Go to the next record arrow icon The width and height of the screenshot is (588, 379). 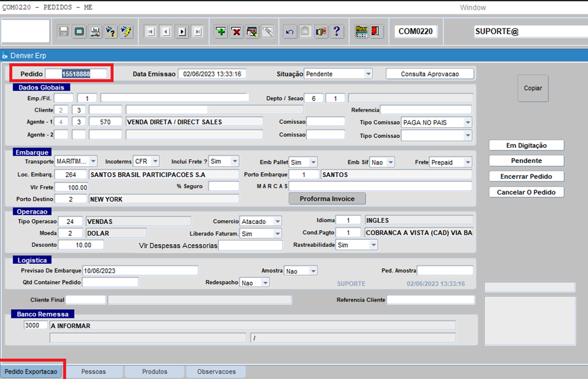tap(182, 32)
